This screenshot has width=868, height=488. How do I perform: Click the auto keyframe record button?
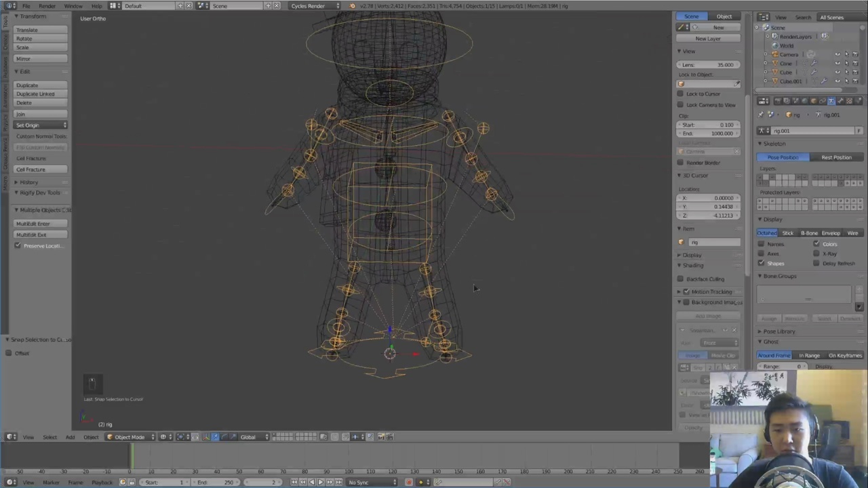point(409,482)
